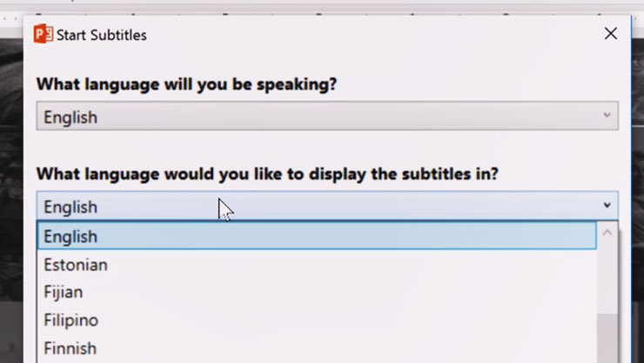Click the 'What language will you be speaking?' label
The height and width of the screenshot is (363, 644).
pyautogui.click(x=186, y=84)
